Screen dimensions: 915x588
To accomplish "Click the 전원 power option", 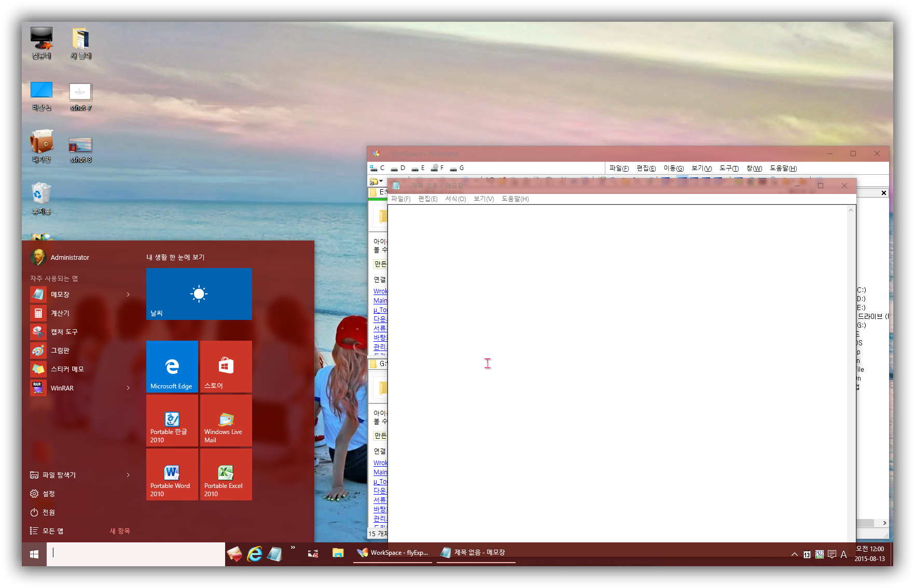I will click(43, 512).
